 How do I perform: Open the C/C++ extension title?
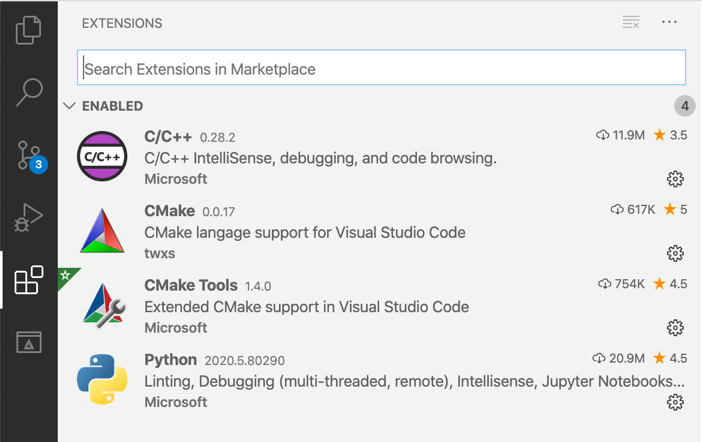168,136
